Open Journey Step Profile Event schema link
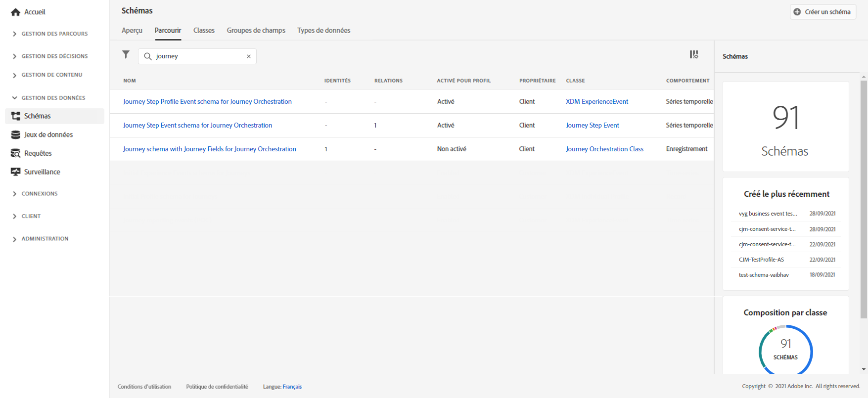The width and height of the screenshot is (868, 398). pos(207,102)
